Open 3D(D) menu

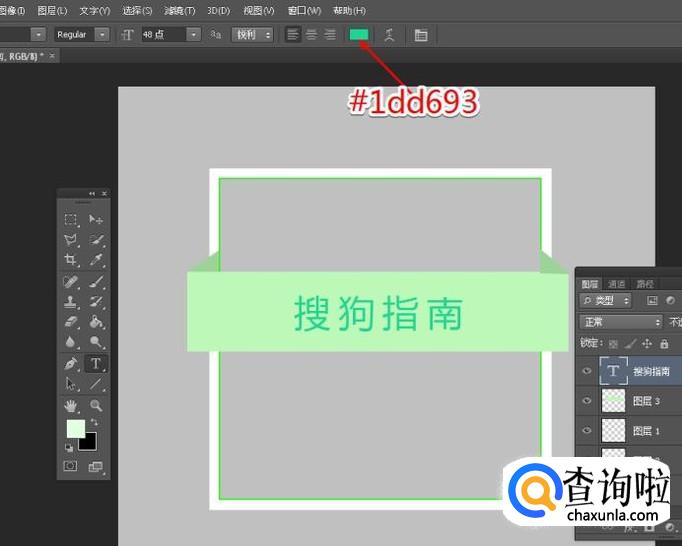point(218,10)
